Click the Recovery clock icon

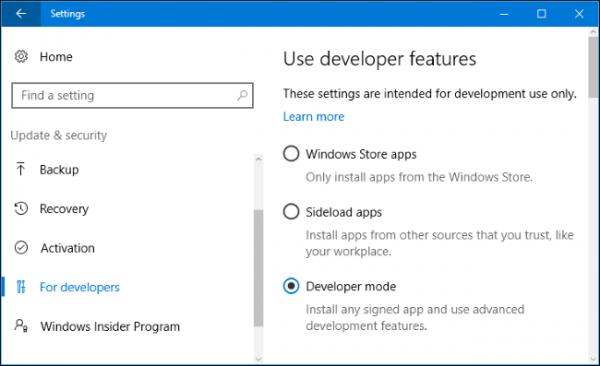[21, 209]
